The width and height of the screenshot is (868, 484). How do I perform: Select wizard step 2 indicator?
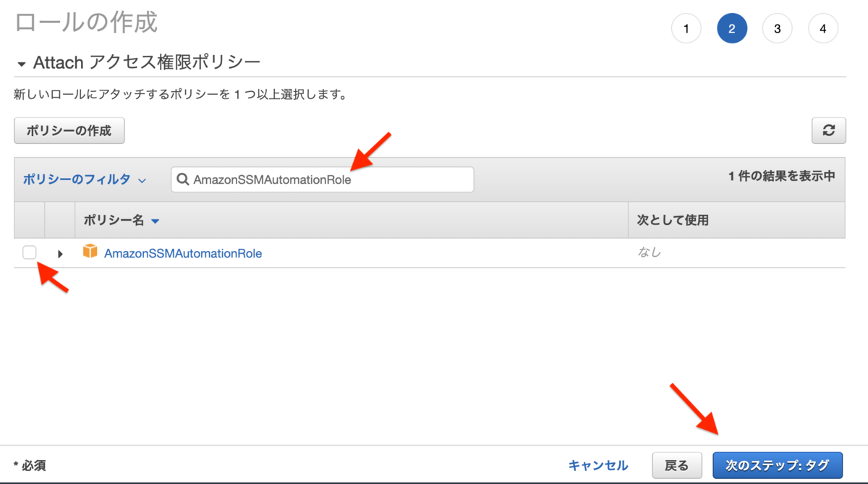pos(732,29)
